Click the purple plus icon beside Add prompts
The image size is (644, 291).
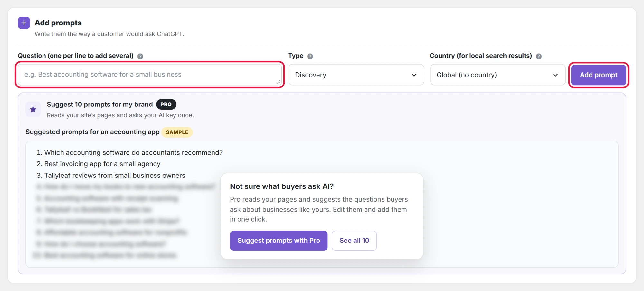[24, 23]
